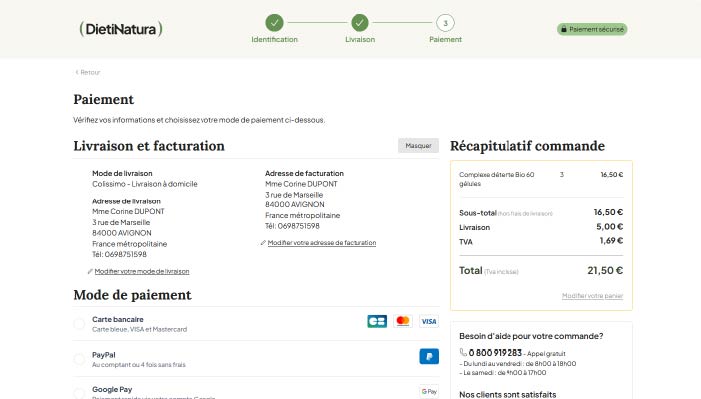The width and height of the screenshot is (701, 399).
Task: Click the DietiNatura logo
Action: point(121,29)
